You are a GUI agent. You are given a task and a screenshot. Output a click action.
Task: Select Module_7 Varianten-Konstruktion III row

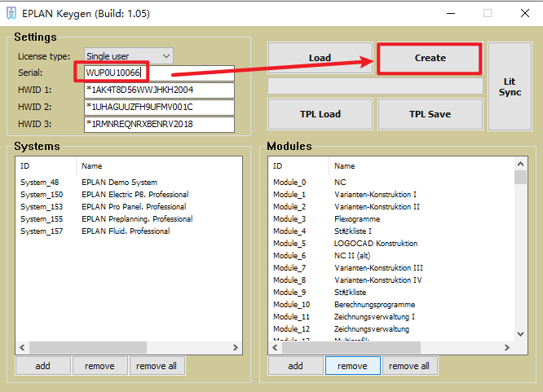point(391,267)
